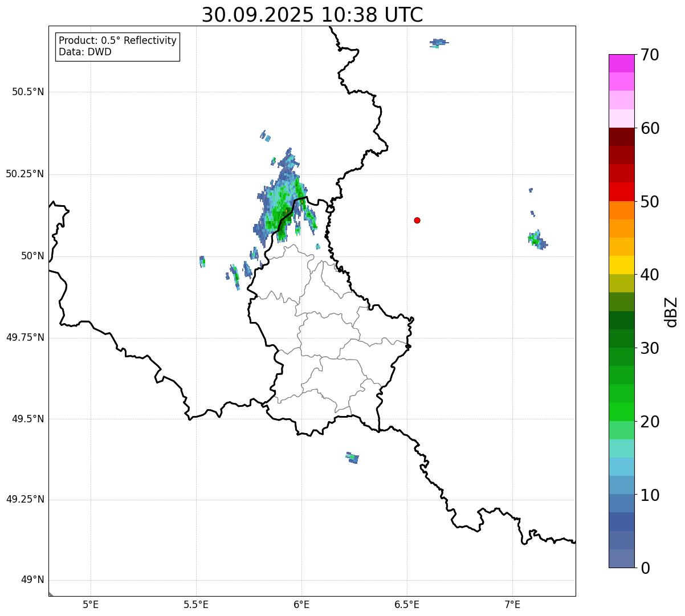The width and height of the screenshot is (685, 616).
Task: Click the 50.5°N latitude label
Action: 28,92
